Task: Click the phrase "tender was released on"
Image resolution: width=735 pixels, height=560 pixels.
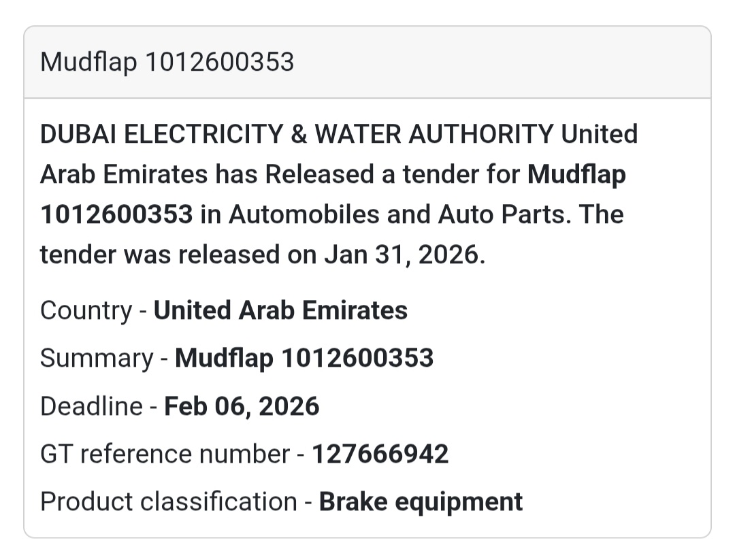Action: 178,254
